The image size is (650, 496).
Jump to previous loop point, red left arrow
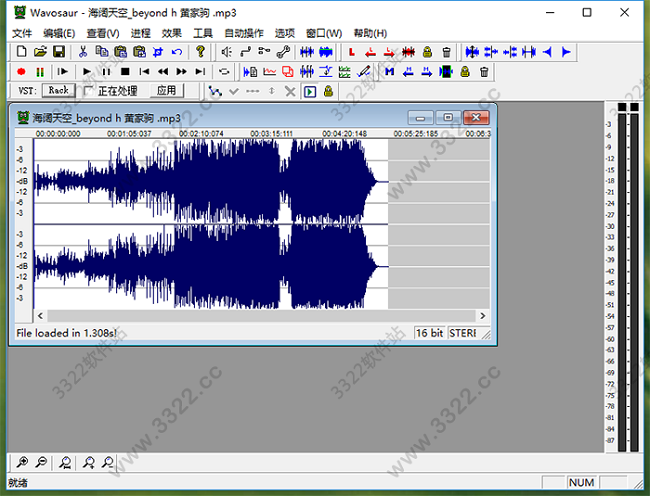point(371,52)
